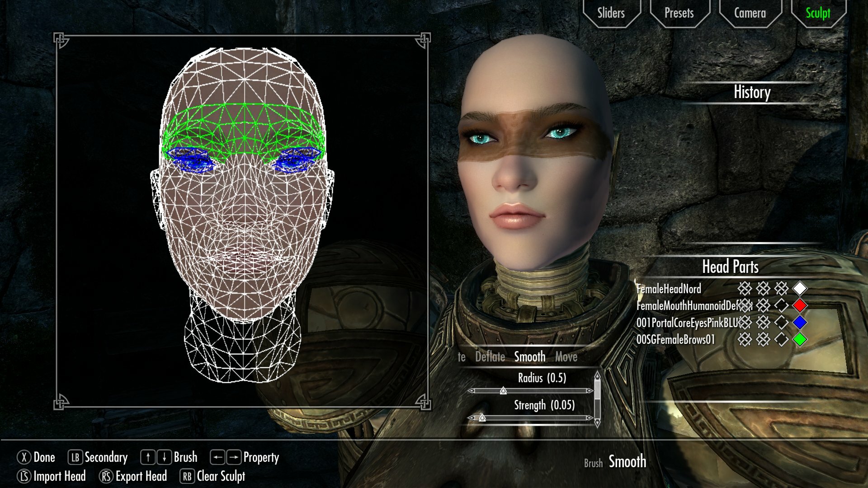The width and height of the screenshot is (868, 488).
Task: Click the Strength (0.05) label
Action: (544, 405)
